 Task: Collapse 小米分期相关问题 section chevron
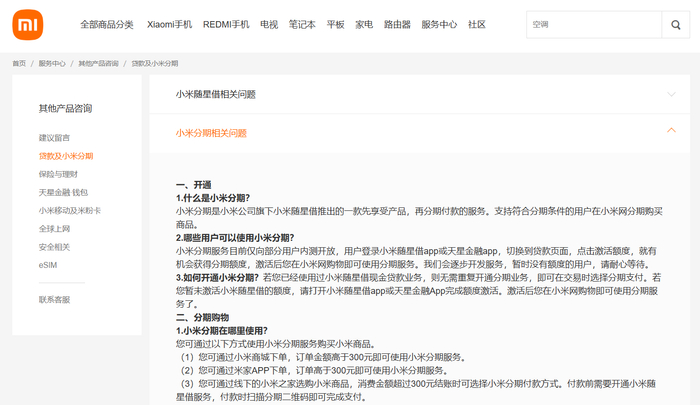pyautogui.click(x=671, y=130)
